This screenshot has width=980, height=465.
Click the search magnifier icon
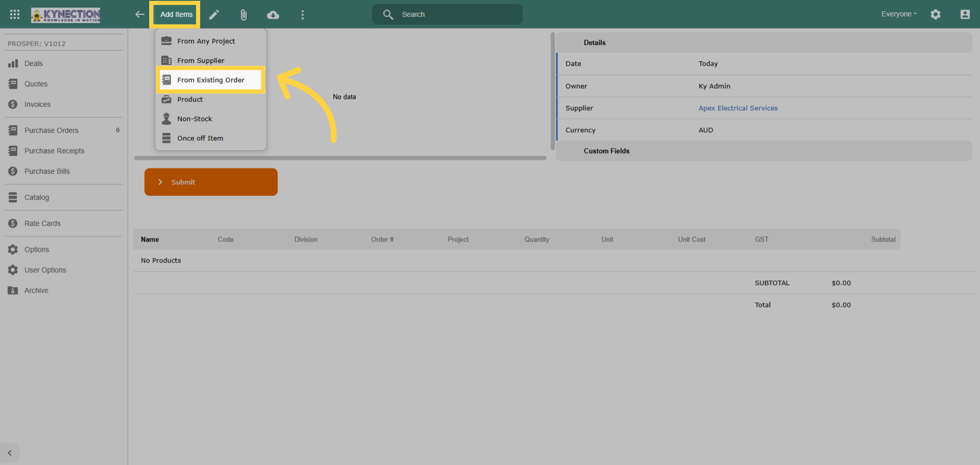pos(388,15)
